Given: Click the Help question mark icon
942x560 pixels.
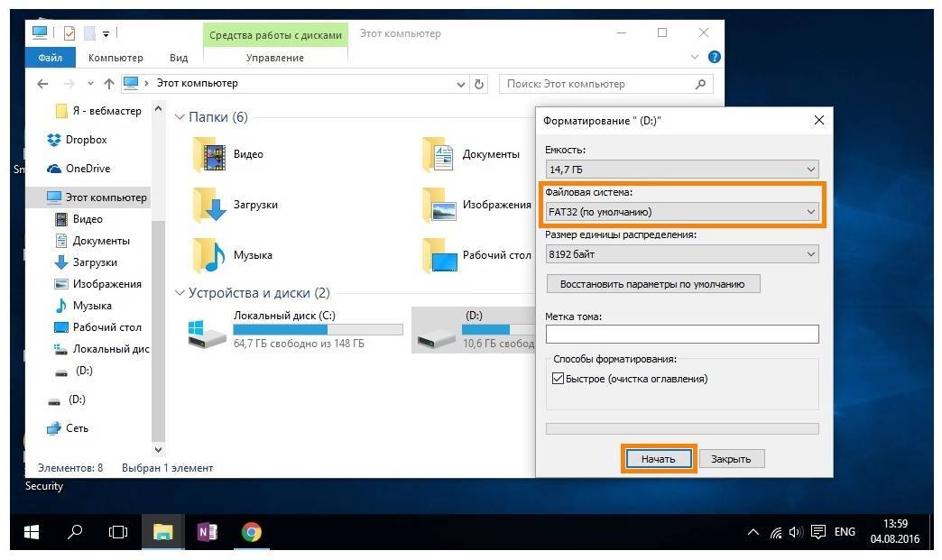Looking at the screenshot, I should pos(715,57).
